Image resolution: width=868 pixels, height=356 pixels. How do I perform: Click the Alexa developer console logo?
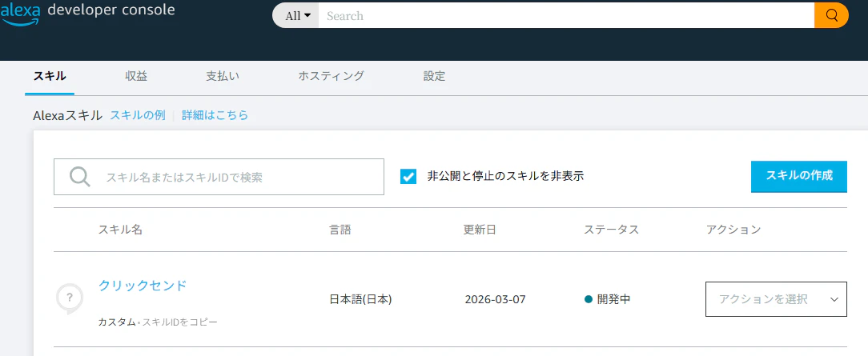click(87, 14)
